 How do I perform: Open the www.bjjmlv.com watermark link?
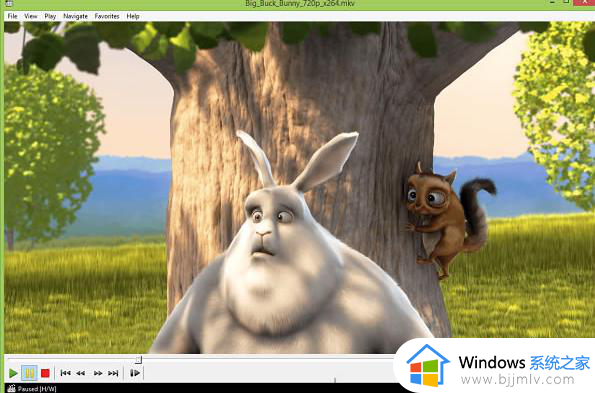coord(518,379)
